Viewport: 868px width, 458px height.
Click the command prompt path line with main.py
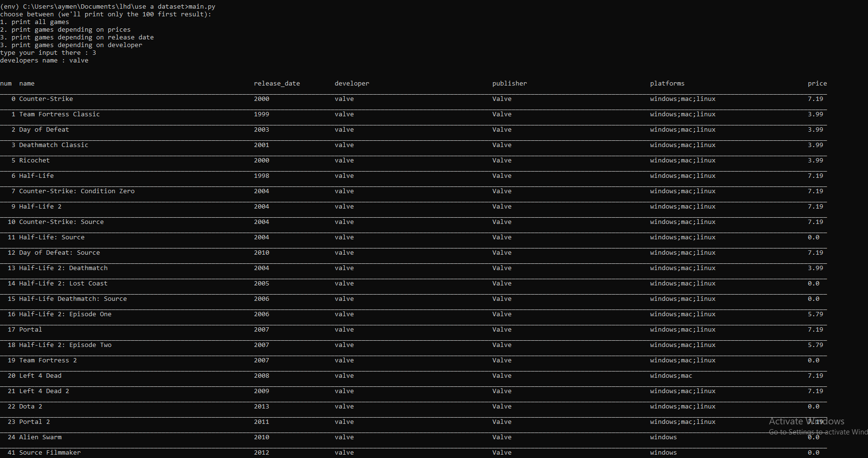click(108, 6)
